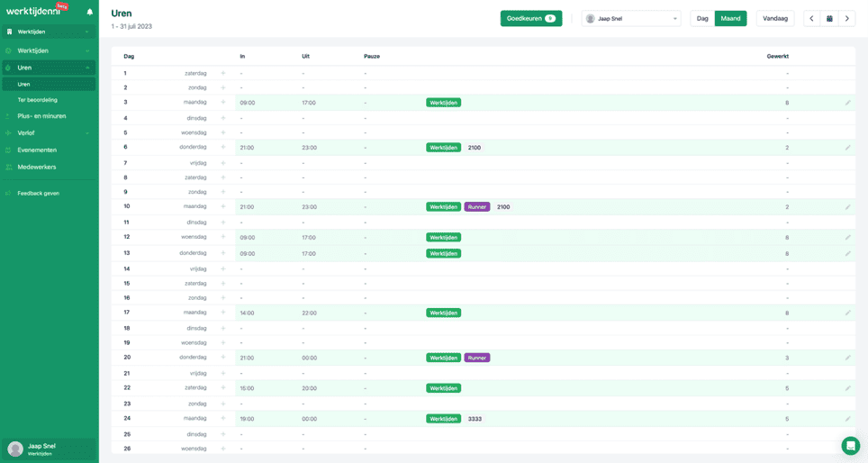This screenshot has width=868, height=463.
Task: Click the 14:00 start time on day 17
Action: click(247, 313)
